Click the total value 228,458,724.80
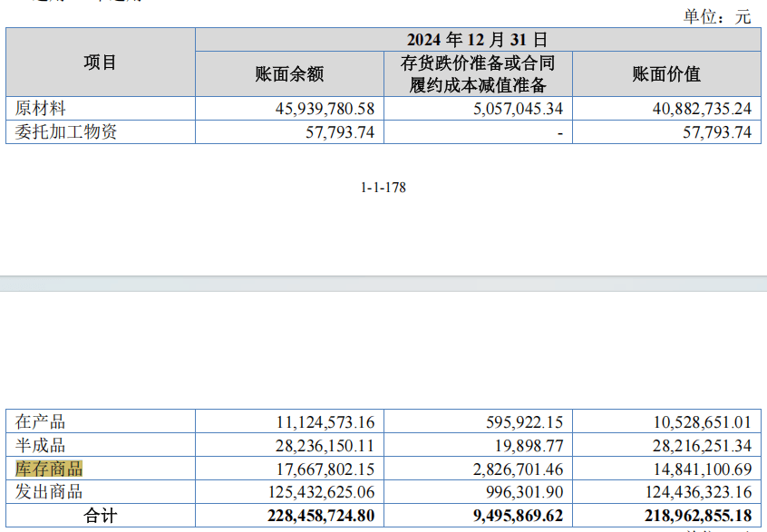Image resolution: width=767 pixels, height=532 pixels. [321, 512]
